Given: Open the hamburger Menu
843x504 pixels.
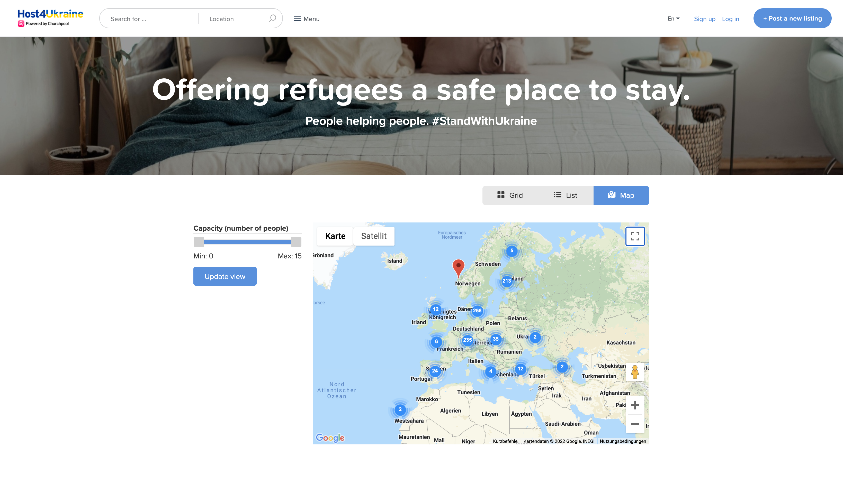Looking at the screenshot, I should click(307, 19).
